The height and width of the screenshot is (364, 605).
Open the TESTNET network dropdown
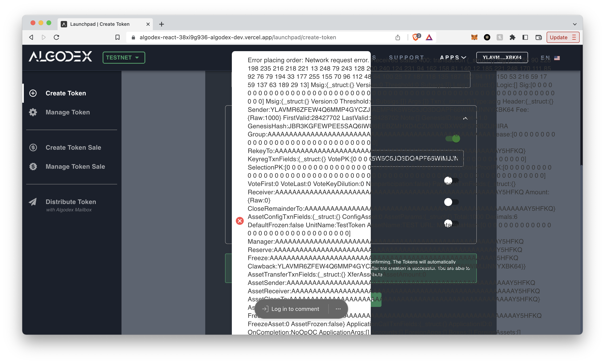pyautogui.click(x=124, y=58)
